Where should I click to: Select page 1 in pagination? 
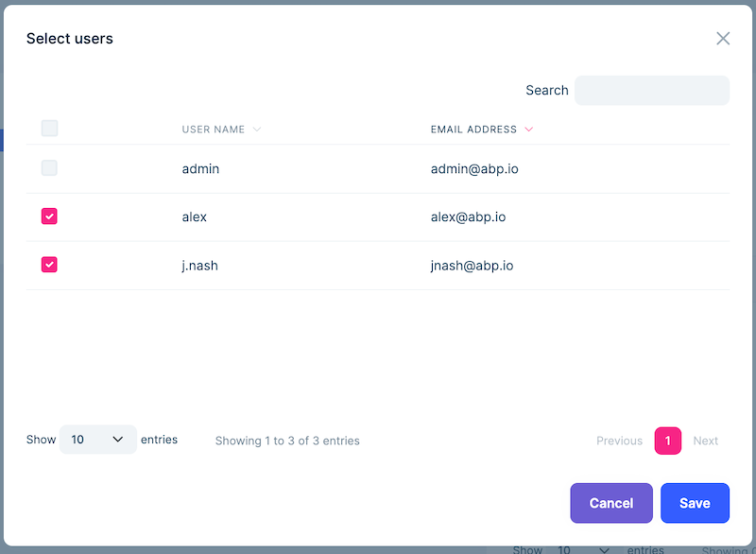(668, 441)
